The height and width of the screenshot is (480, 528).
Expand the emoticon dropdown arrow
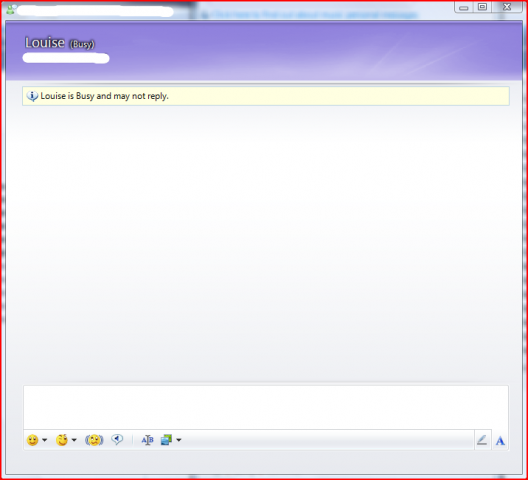pos(44,440)
